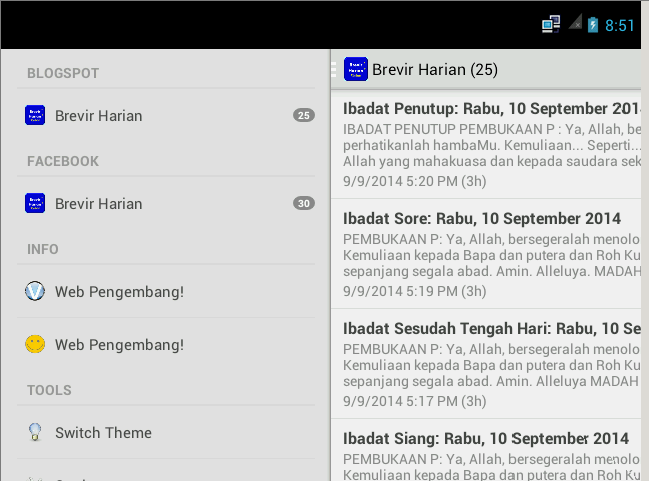
Task: Tap the yellow smiley Web Pengembang icon
Action: [x=35, y=344]
